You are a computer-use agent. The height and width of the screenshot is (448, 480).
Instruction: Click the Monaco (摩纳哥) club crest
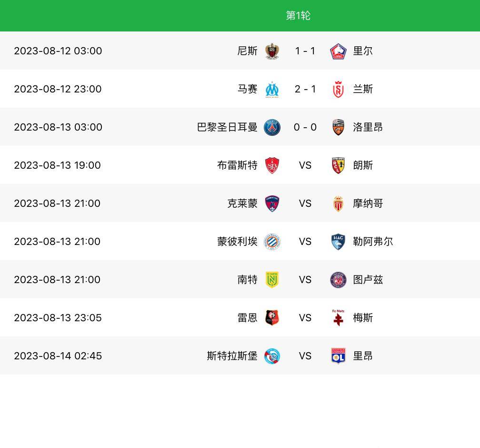tap(338, 204)
